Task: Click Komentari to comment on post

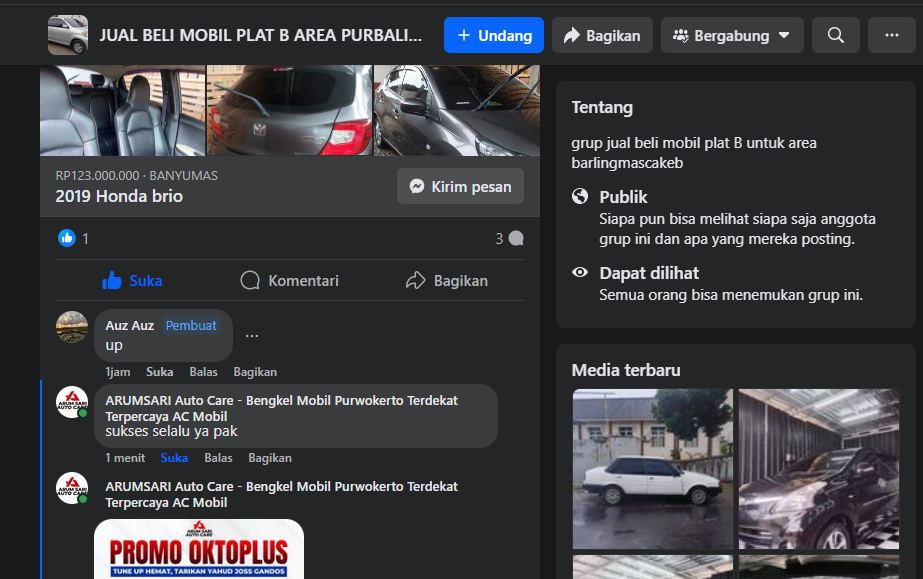Action: (290, 281)
